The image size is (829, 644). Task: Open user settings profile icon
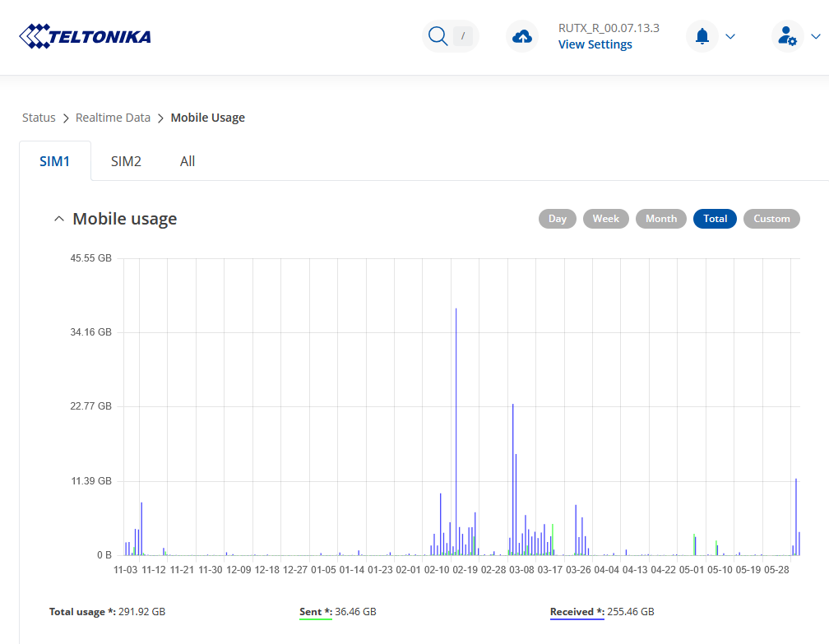(787, 36)
